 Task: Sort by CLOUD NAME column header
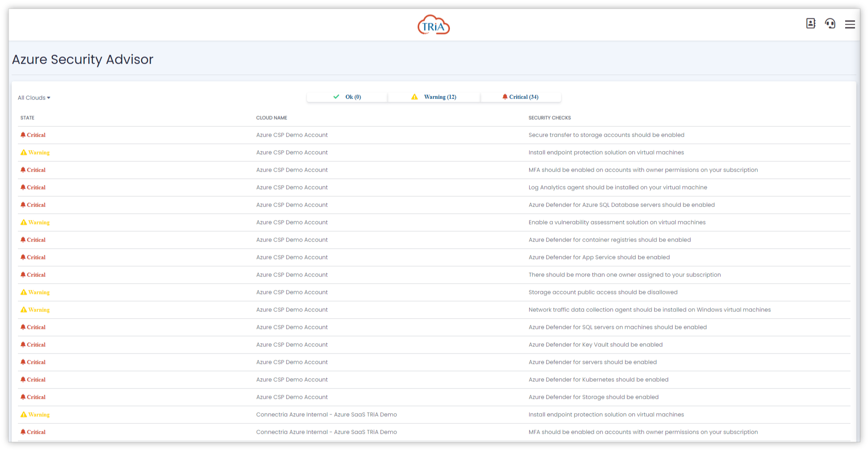point(272,118)
